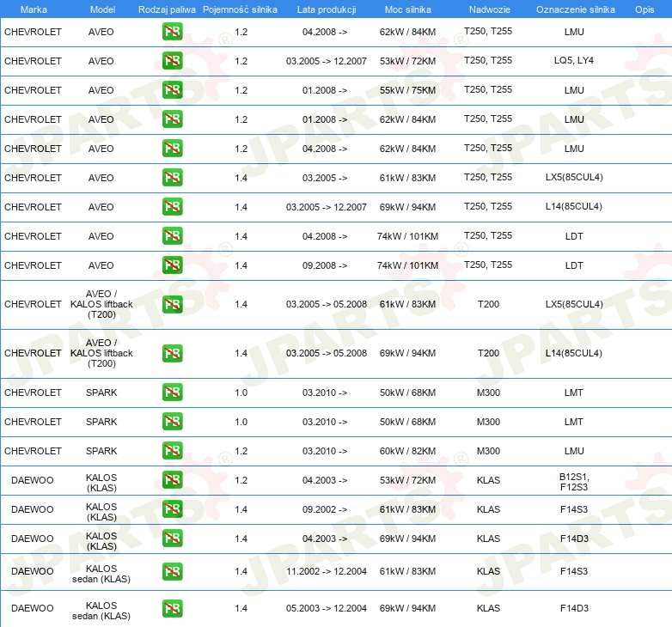Click the fuel icon in the KALOS sedan 05.2003 row

[x=172, y=608]
